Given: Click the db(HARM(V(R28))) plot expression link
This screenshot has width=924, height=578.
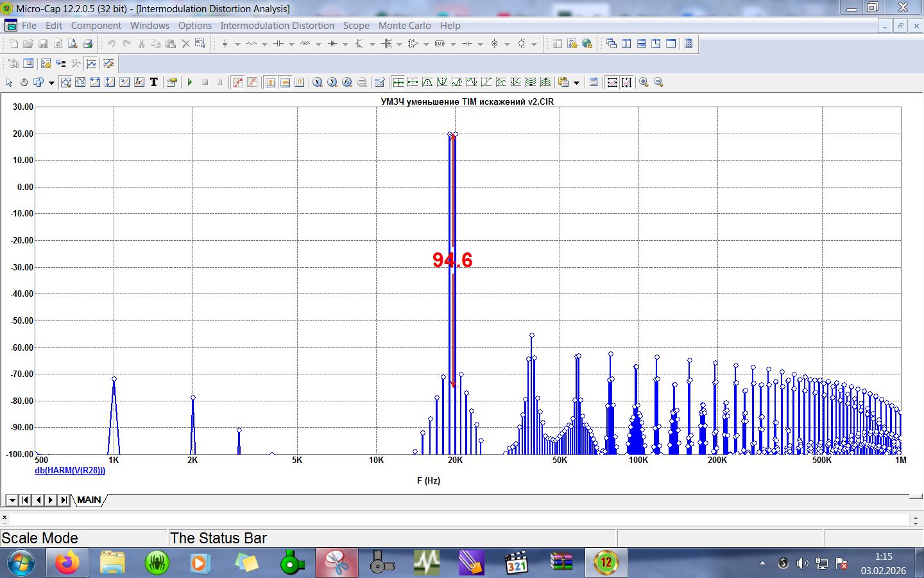Looking at the screenshot, I should [x=70, y=471].
